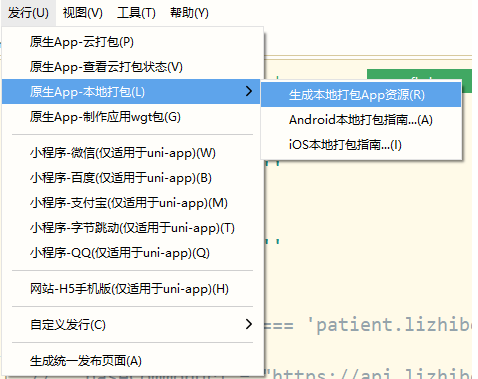Select 原生App-云打包(P)
478x379 pixels.
coord(131,42)
